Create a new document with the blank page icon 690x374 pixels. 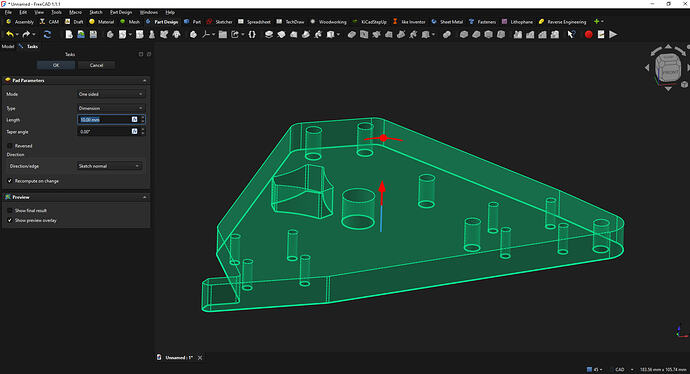point(69,34)
